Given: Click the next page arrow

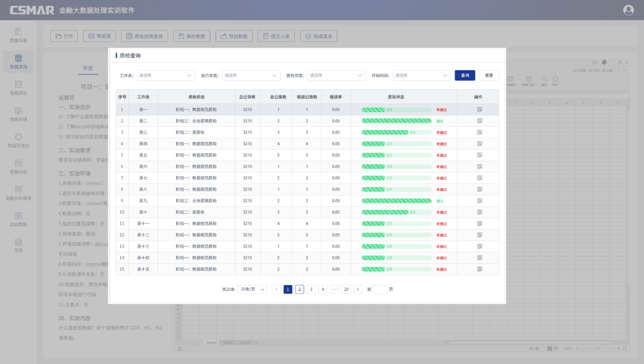Looking at the screenshot, I should point(358,289).
